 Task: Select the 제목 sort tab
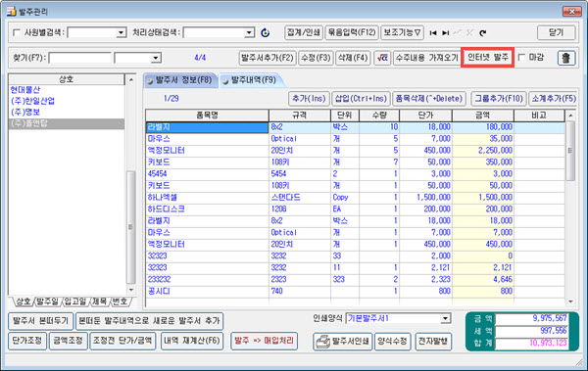[x=99, y=301]
